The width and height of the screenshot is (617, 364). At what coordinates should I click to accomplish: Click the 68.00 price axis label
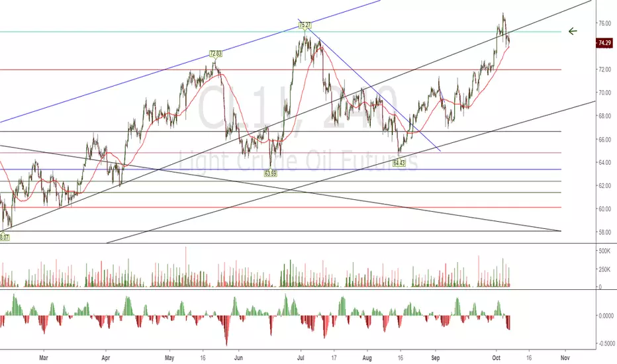pyautogui.click(x=604, y=116)
